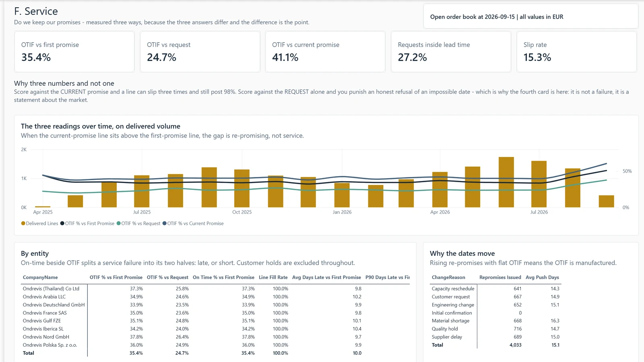
Task: Select the Ondrevis France SAS row
Action: tap(215, 313)
